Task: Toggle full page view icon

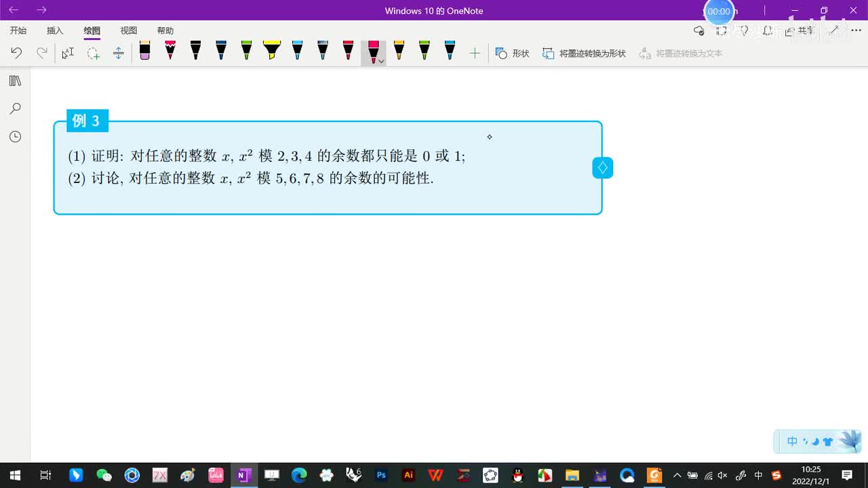Action: click(722, 30)
